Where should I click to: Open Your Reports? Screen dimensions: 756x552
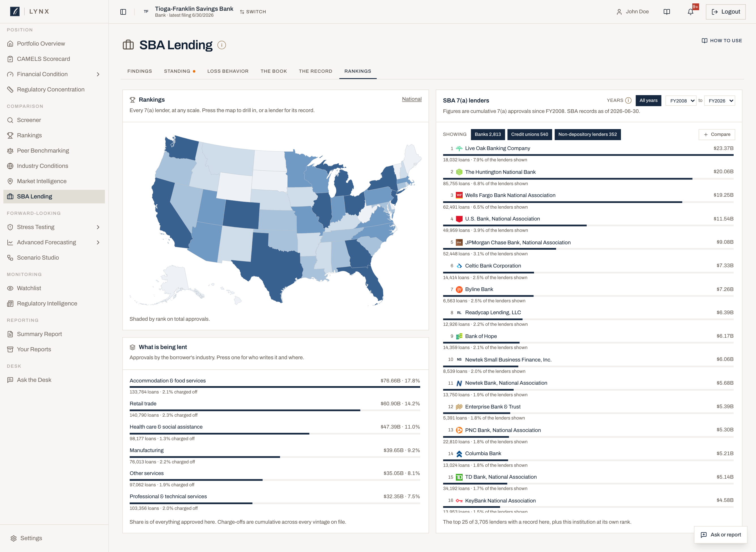(54, 350)
